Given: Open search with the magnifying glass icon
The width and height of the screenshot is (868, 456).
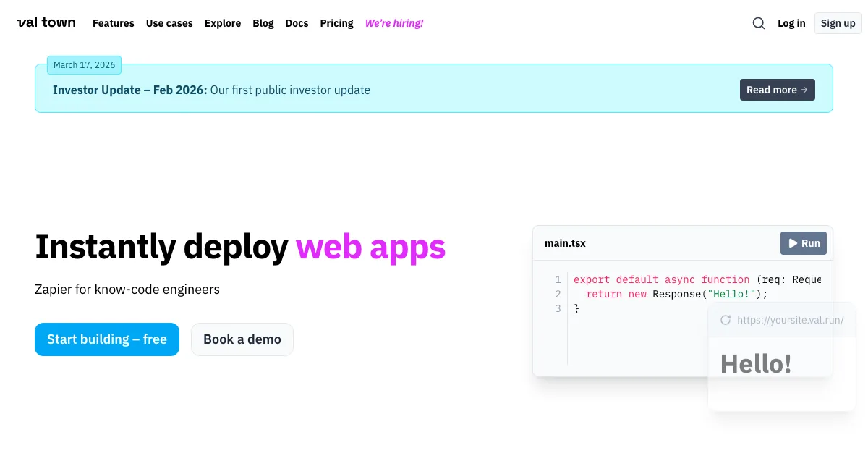Looking at the screenshot, I should click(x=758, y=23).
